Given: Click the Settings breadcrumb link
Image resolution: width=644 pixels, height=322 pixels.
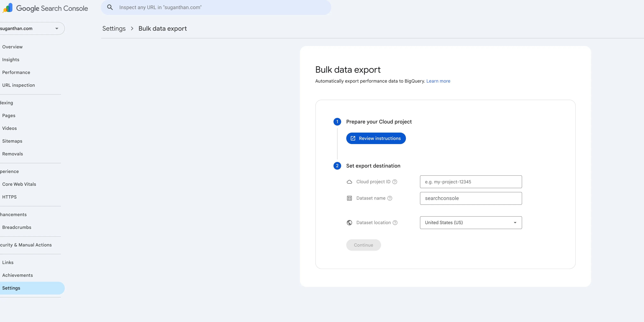Looking at the screenshot, I should pyautogui.click(x=114, y=29).
